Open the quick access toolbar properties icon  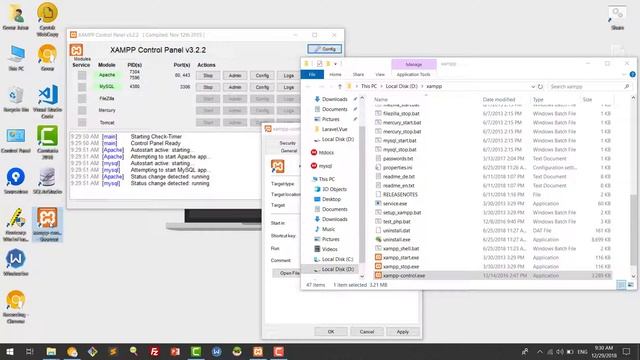click(319, 64)
